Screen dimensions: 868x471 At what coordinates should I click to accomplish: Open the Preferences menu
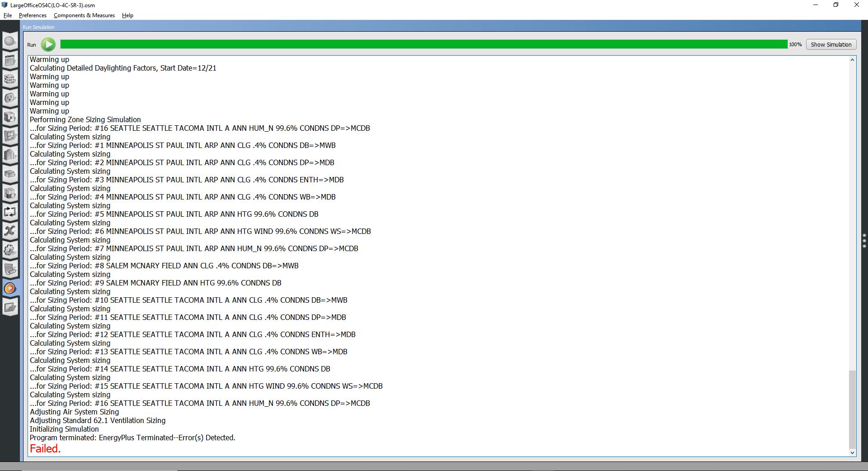(33, 15)
